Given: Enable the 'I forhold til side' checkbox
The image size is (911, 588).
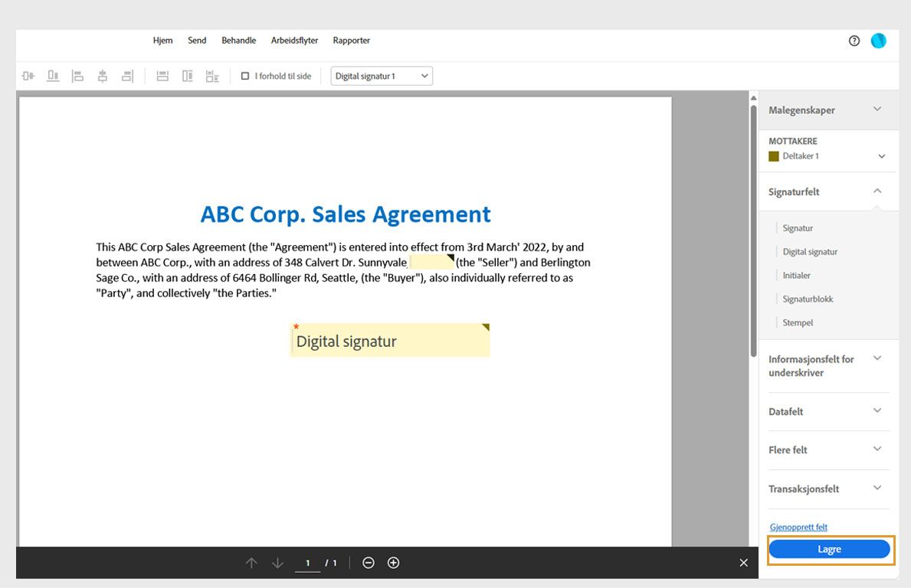Looking at the screenshot, I should click(245, 76).
